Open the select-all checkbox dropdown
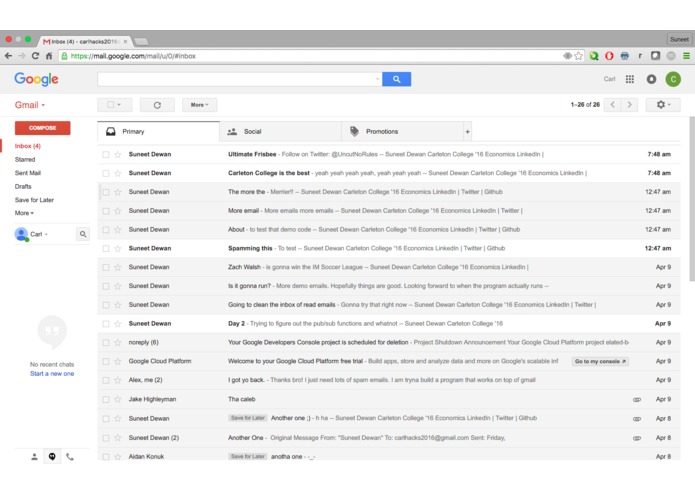The image size is (695, 494). point(114,105)
